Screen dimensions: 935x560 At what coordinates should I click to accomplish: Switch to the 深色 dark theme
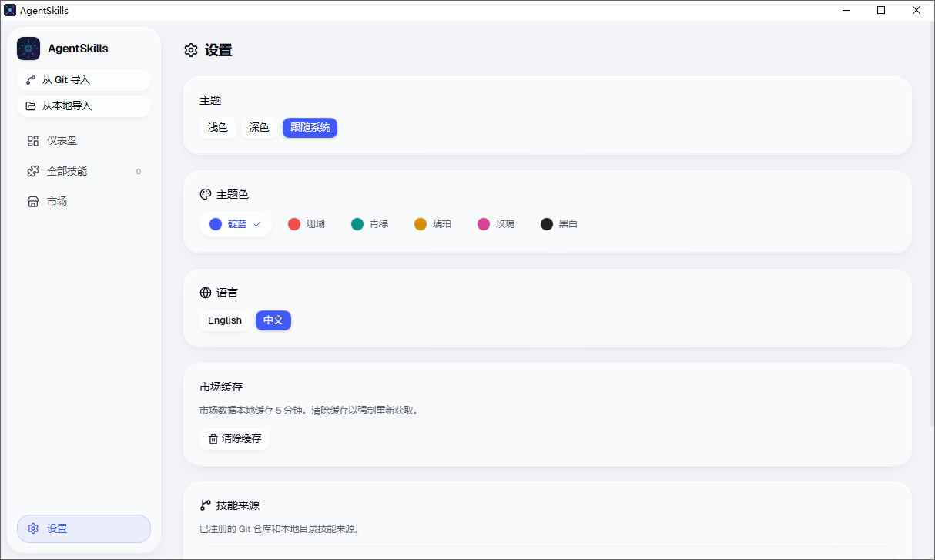click(x=259, y=127)
